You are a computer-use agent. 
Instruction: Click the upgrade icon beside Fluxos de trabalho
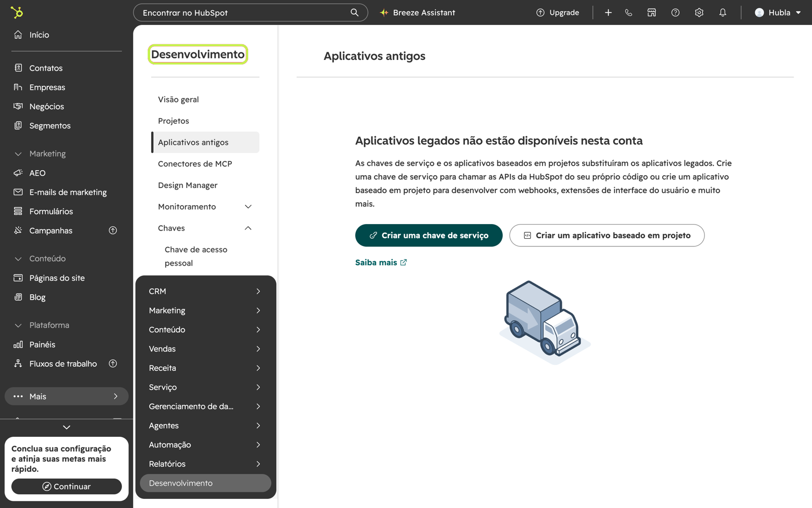click(113, 363)
